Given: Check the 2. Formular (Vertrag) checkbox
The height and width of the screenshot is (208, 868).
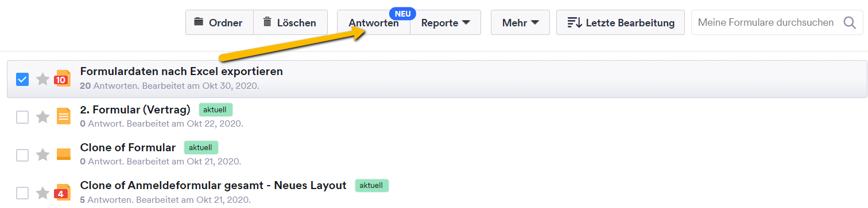Looking at the screenshot, I should [22, 117].
